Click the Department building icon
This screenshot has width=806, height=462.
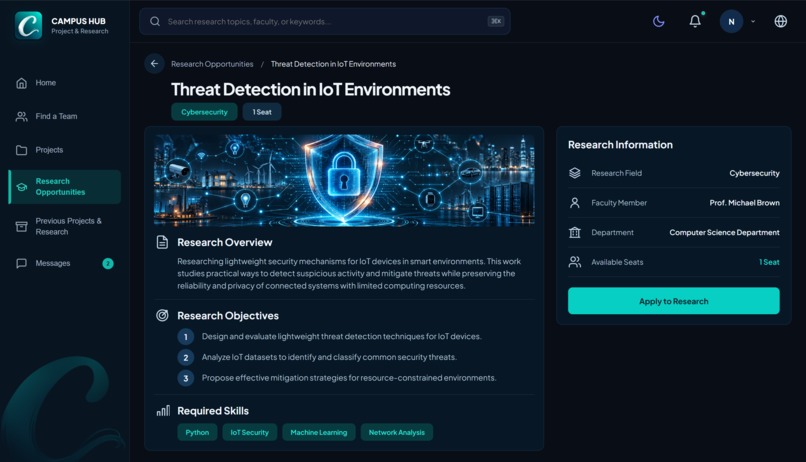tap(575, 233)
